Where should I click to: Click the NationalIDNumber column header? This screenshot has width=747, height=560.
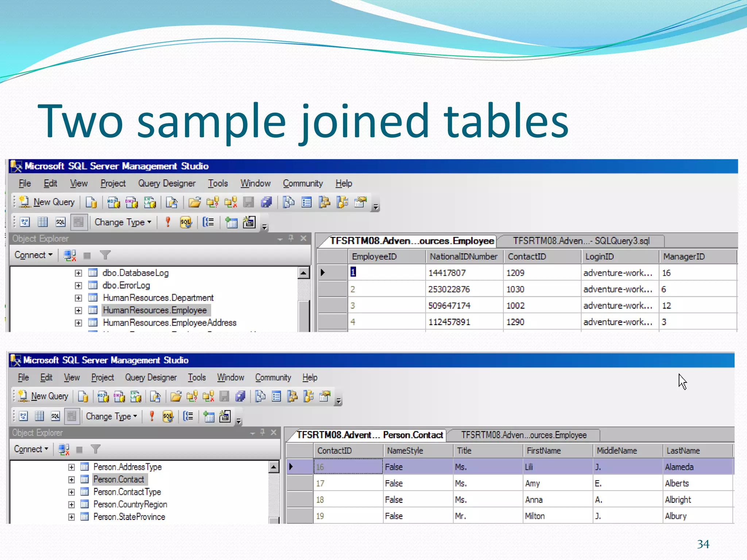coord(464,257)
